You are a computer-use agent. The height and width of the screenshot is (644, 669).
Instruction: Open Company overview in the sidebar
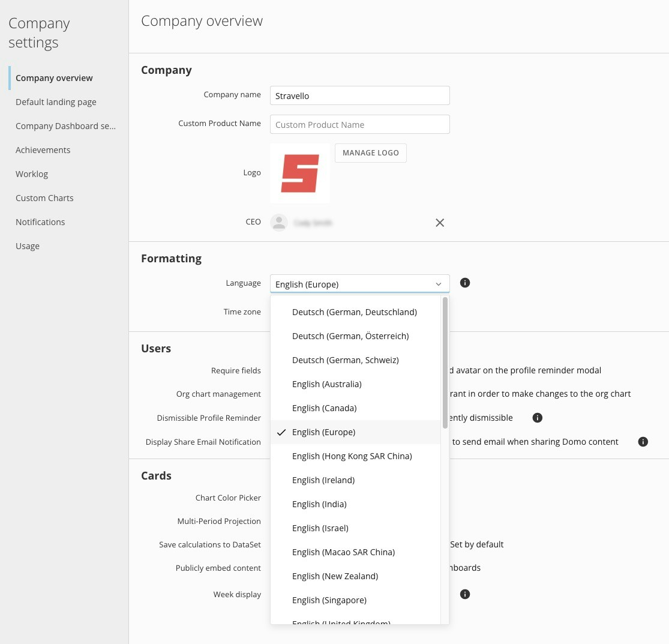pyautogui.click(x=54, y=78)
